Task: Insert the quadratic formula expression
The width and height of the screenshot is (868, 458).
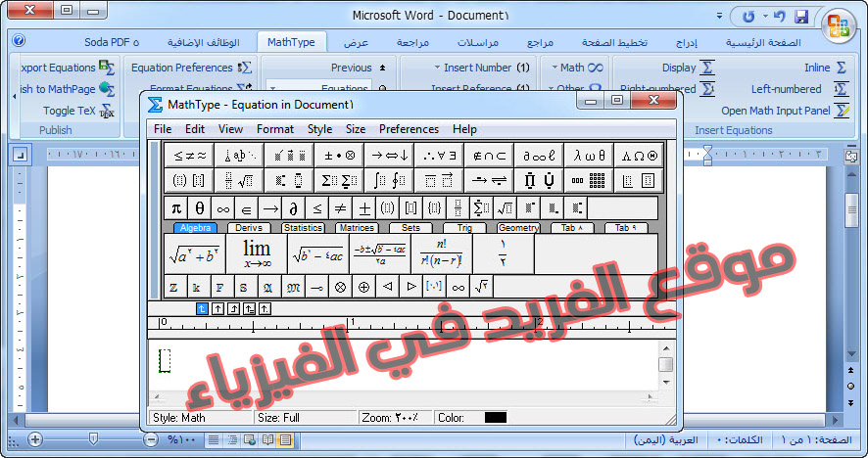Action: pyautogui.click(x=380, y=253)
